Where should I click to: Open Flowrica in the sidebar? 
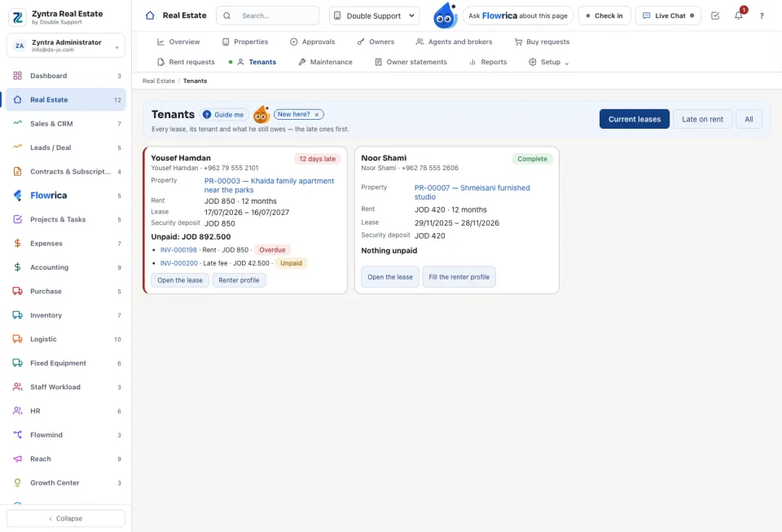[x=66, y=196]
